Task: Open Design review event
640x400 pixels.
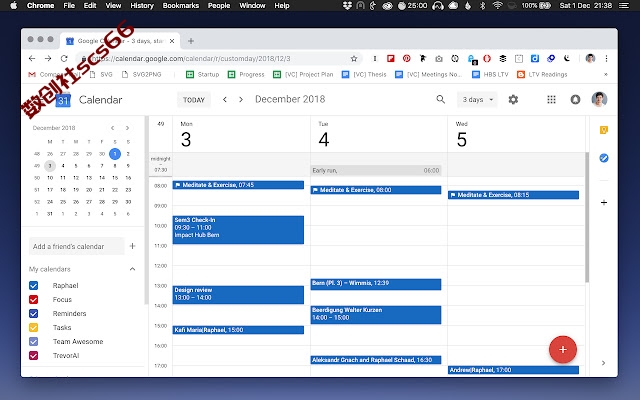Action: click(x=238, y=295)
